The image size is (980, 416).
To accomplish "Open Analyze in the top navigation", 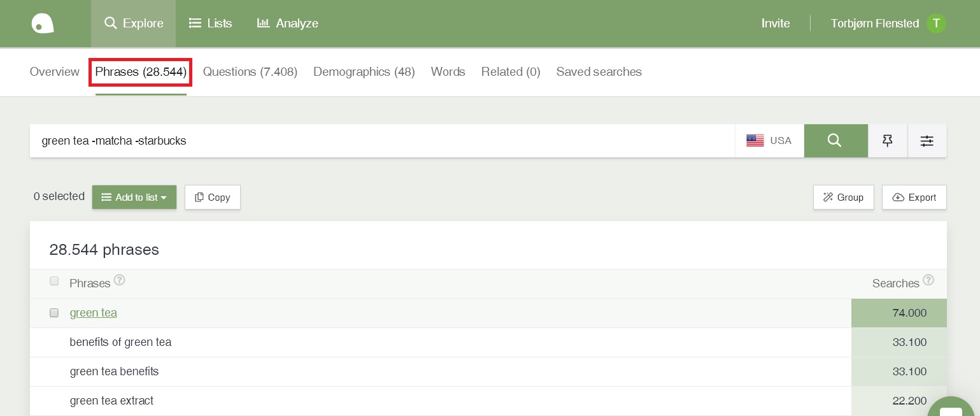I will tap(288, 24).
